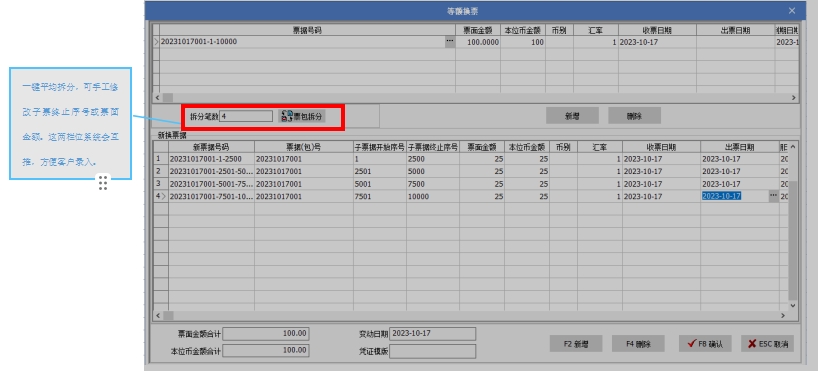Click the 子票据终止序号 cell showing 7500
This screenshot has width=834, height=378.
click(432, 184)
